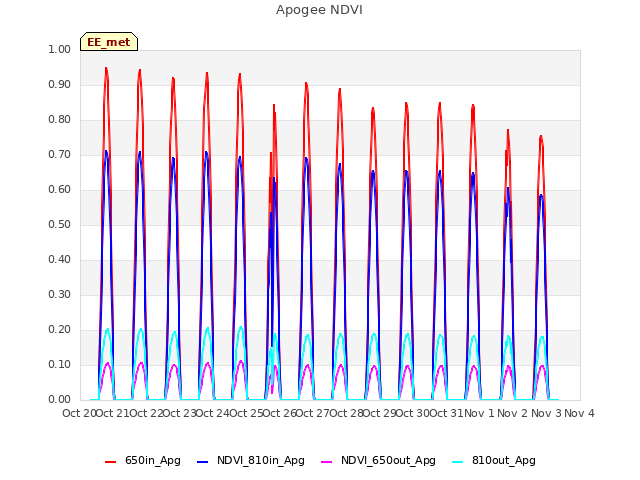Click the 0.80 y-axis label
The image size is (640, 480).
(x=60, y=120)
